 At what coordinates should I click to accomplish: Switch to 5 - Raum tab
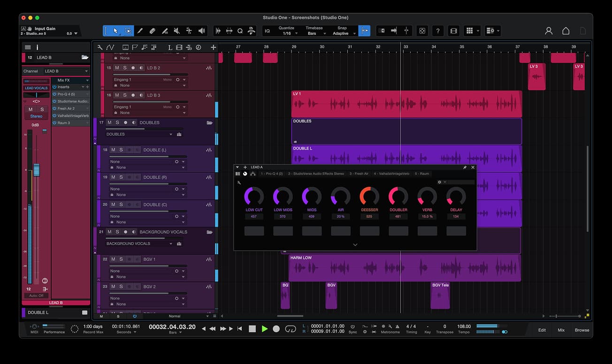[x=422, y=174]
